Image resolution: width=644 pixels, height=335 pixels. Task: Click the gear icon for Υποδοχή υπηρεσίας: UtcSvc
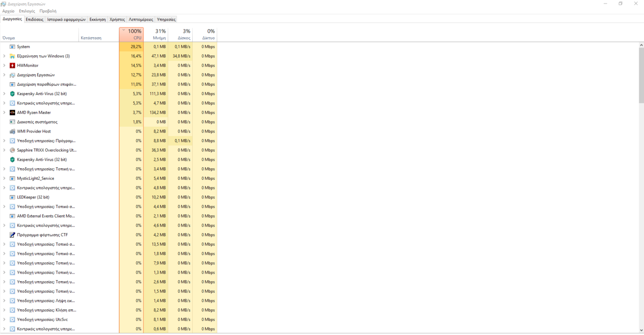tap(13, 319)
